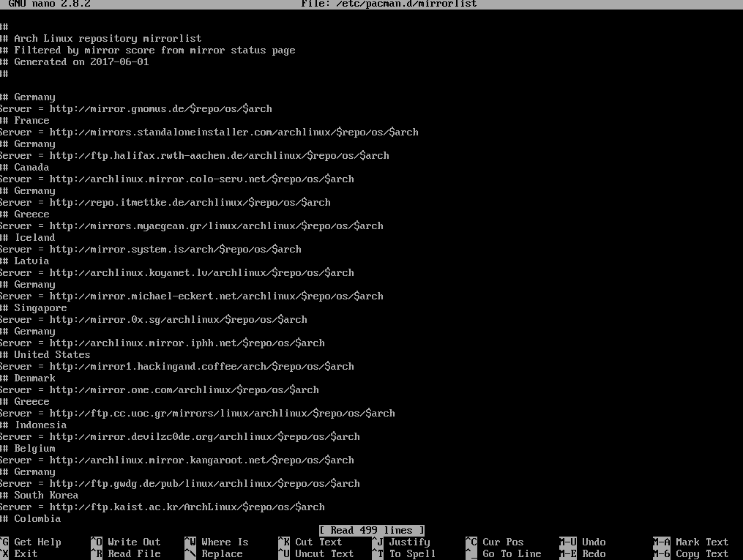Place cursor on the Indonesia comment line

coord(34,425)
